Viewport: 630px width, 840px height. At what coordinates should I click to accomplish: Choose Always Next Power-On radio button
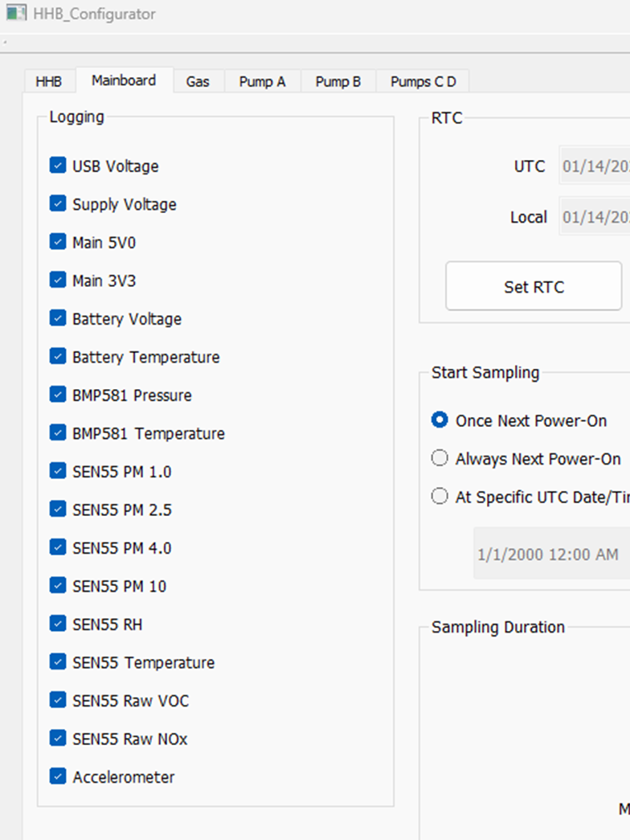[440, 458]
